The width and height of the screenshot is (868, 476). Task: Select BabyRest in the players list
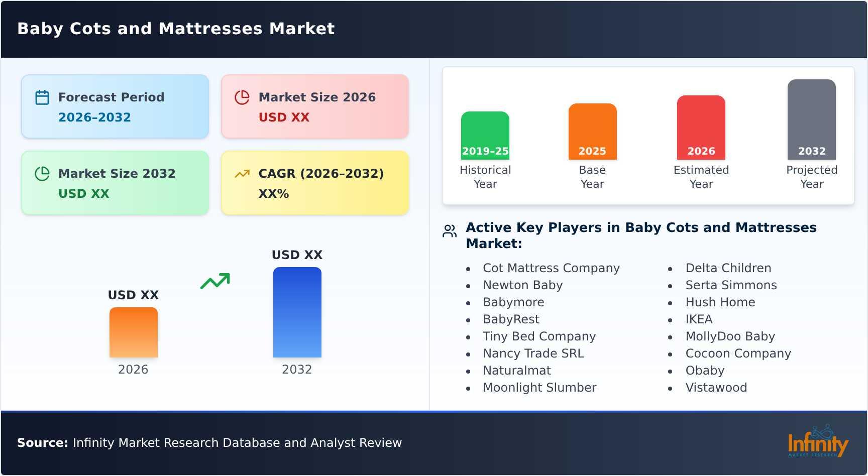pos(511,319)
